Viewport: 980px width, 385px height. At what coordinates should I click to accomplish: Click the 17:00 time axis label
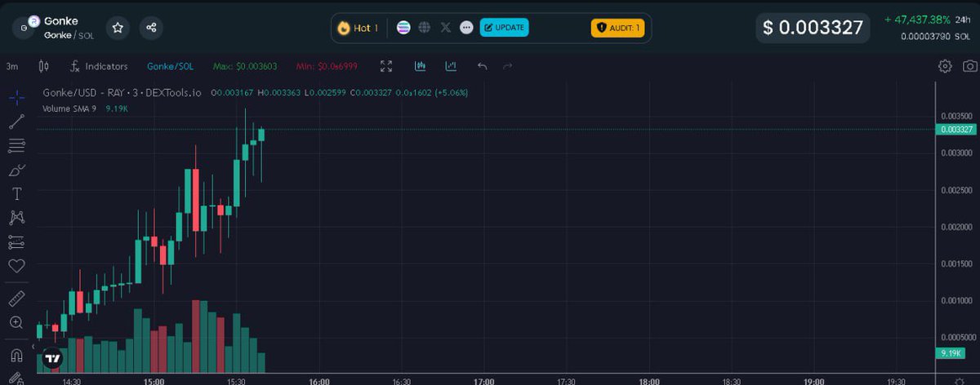point(484,380)
